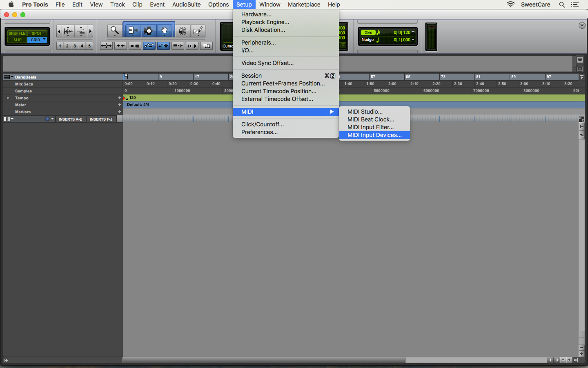Open Nudge value dropdown arrow
Viewport: 588px width, 368px height.
click(413, 40)
